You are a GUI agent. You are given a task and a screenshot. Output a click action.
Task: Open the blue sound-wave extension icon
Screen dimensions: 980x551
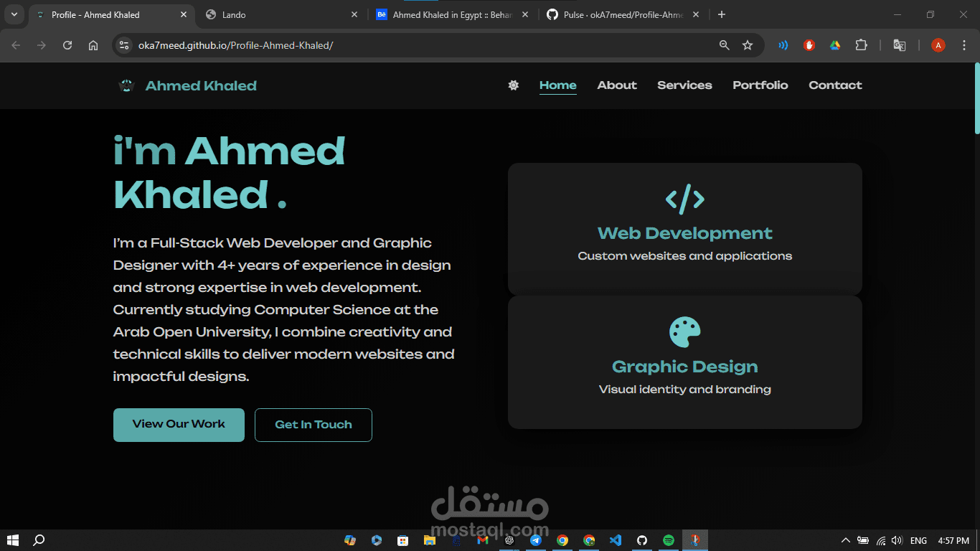[783, 45]
